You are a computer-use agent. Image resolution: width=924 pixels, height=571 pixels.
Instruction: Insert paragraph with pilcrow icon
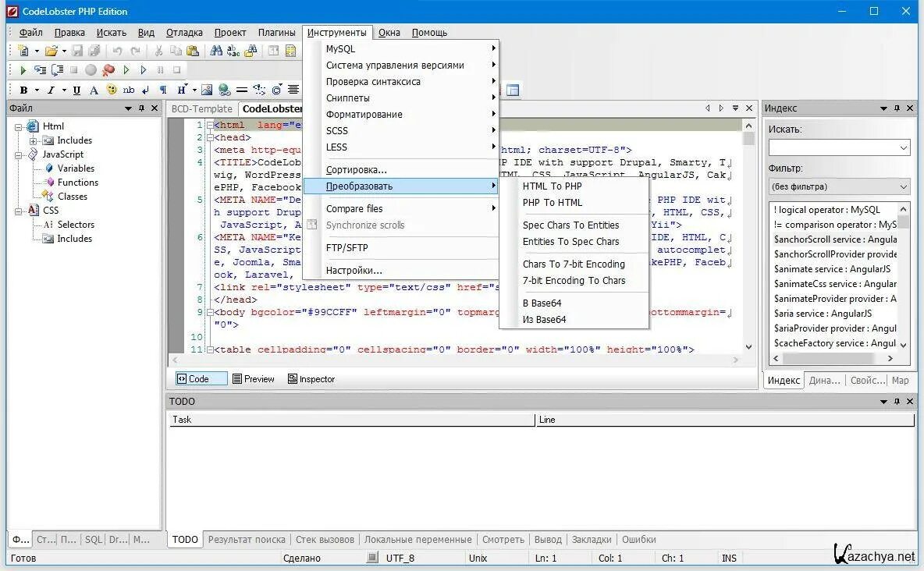point(163,90)
